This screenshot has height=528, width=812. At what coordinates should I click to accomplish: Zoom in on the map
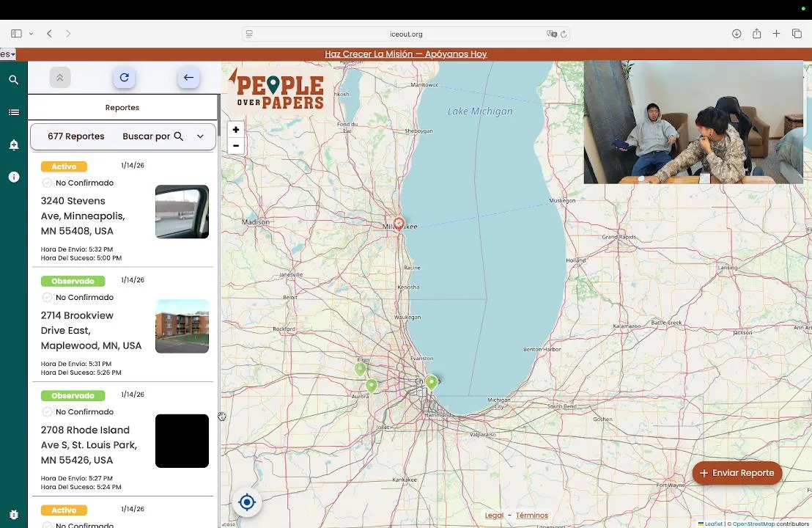pos(236,130)
